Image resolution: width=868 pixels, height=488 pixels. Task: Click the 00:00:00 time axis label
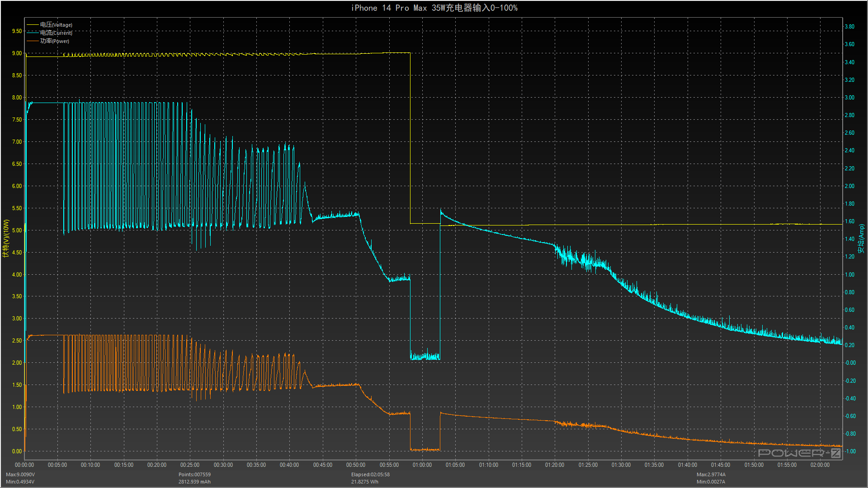coord(24,465)
